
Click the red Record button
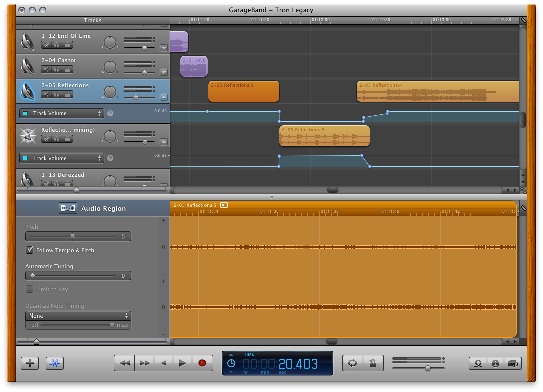202,363
